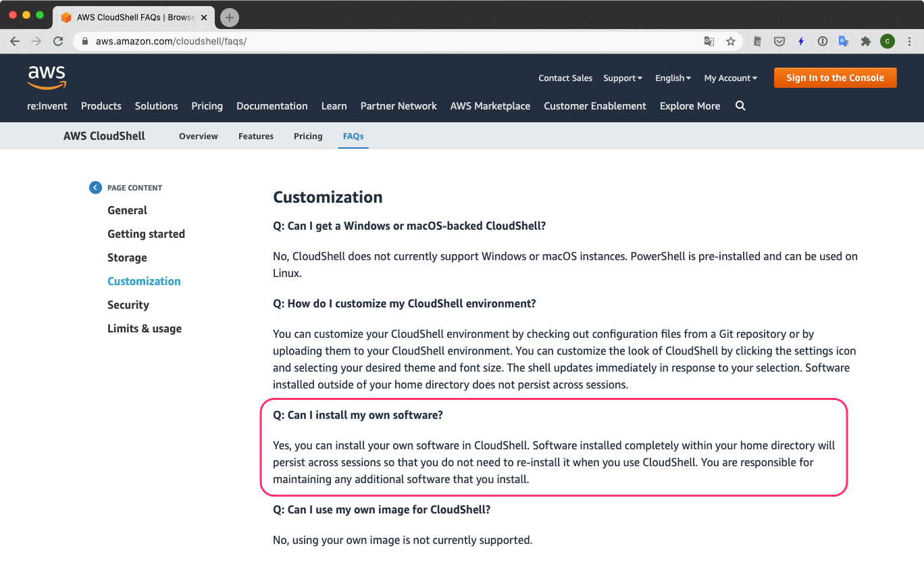Open the English language dropdown

[x=672, y=78]
